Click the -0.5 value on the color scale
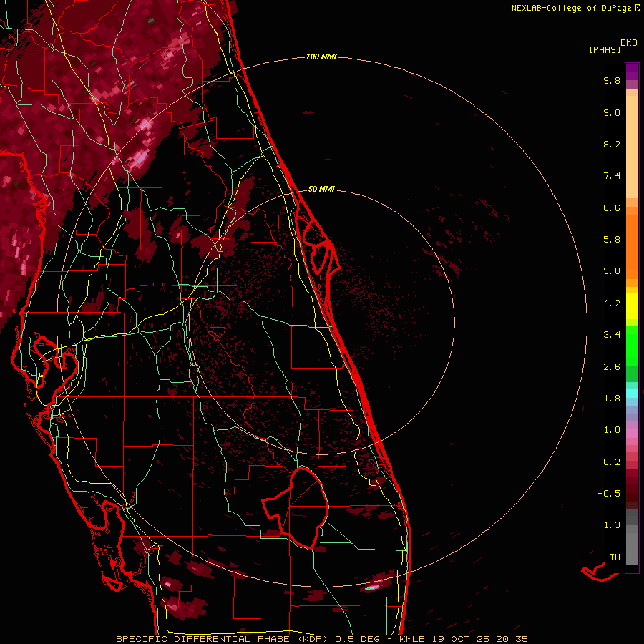The image size is (644, 644). click(x=609, y=494)
